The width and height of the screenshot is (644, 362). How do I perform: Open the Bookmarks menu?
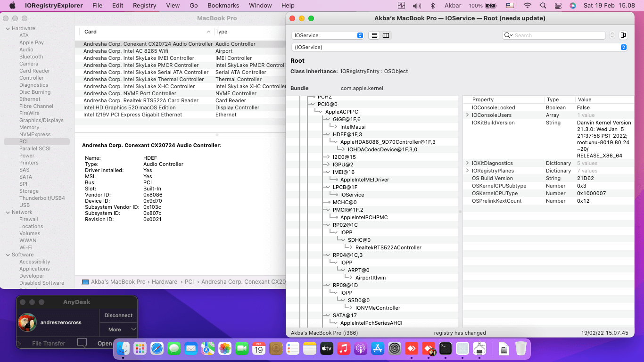tap(223, 6)
